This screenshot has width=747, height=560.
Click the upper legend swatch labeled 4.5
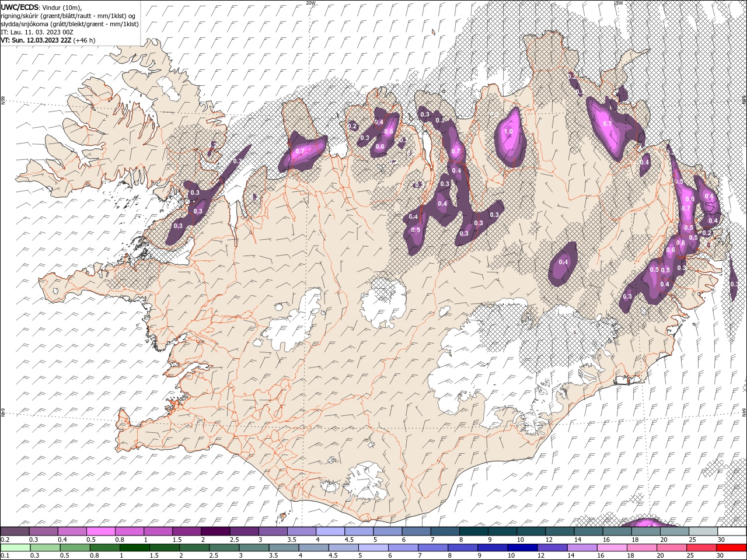(x=358, y=531)
